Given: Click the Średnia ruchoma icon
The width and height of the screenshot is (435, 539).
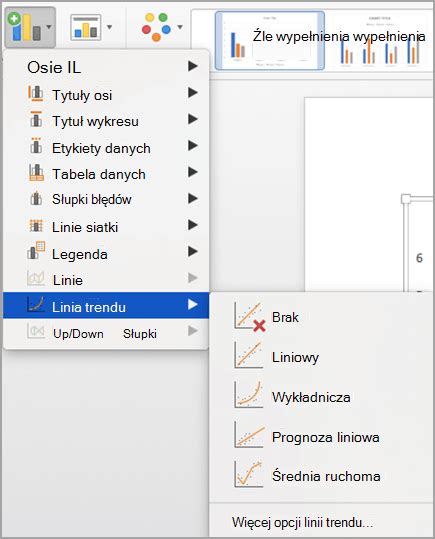Looking at the screenshot, I should pyautogui.click(x=249, y=474).
